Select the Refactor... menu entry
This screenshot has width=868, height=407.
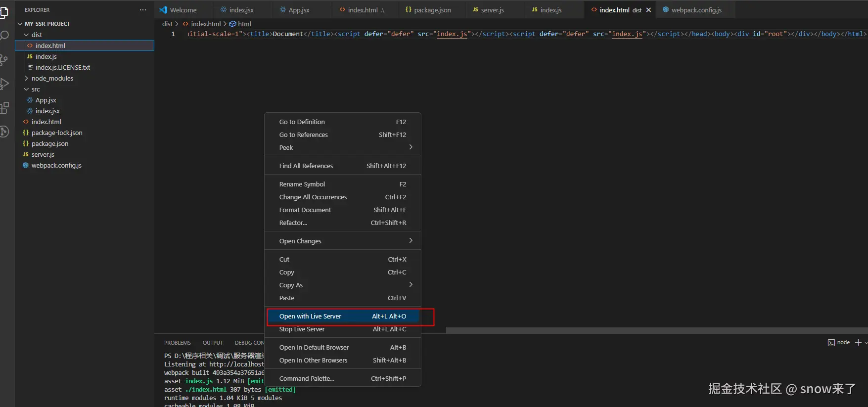pos(343,223)
